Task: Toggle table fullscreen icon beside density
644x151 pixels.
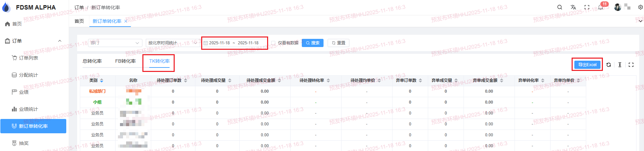Action: point(631,65)
